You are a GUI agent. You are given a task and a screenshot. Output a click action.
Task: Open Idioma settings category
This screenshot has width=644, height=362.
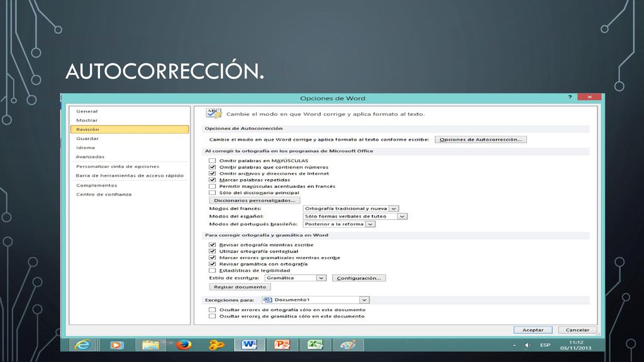[x=86, y=147]
